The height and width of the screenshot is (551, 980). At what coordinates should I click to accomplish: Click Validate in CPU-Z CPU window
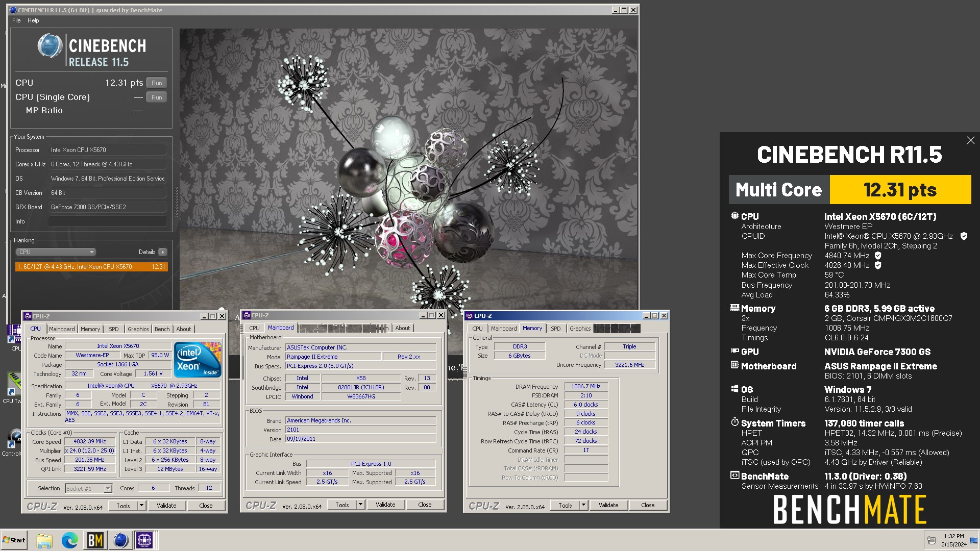(166, 506)
